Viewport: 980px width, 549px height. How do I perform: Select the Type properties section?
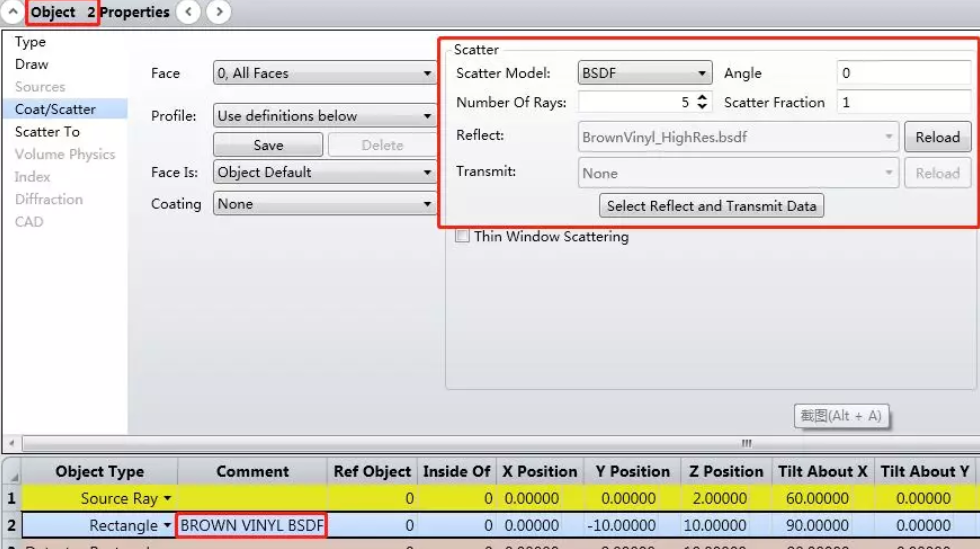30,42
